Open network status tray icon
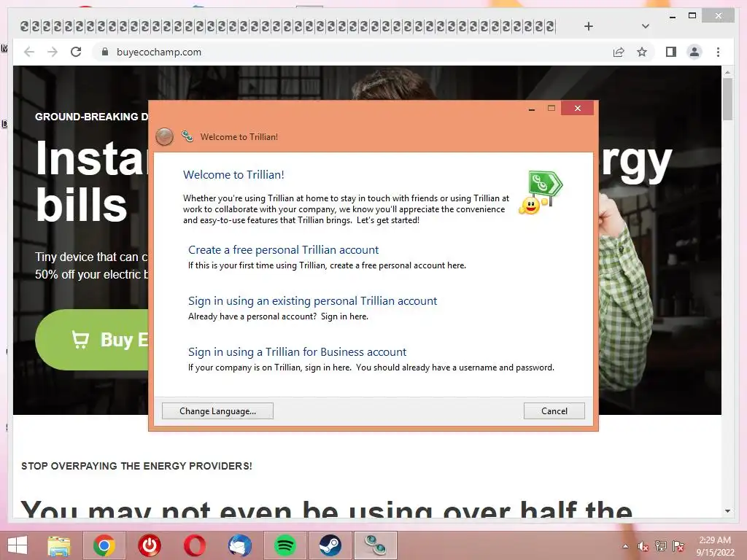The height and width of the screenshot is (560, 747). 660,546
